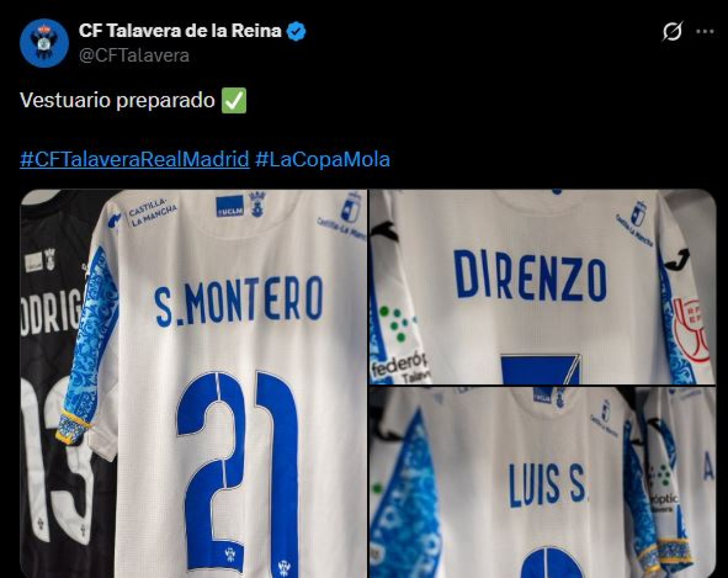Open the LUIS S. jersey photo

coord(543,483)
